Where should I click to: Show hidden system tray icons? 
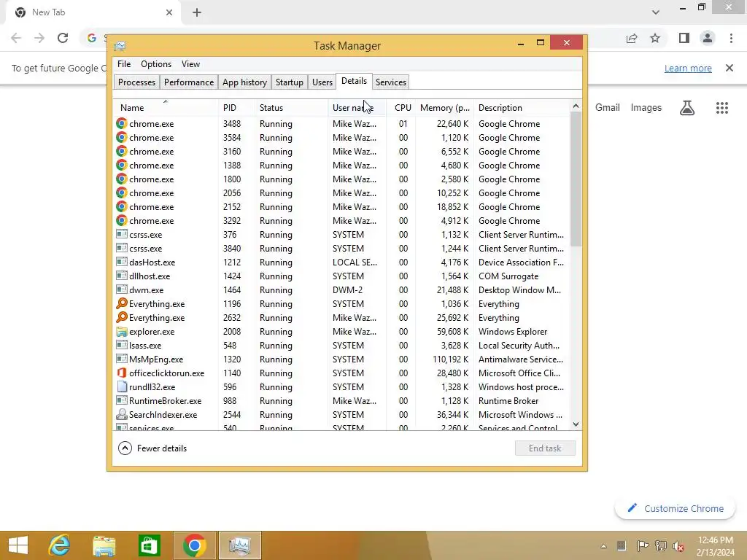[603, 546]
